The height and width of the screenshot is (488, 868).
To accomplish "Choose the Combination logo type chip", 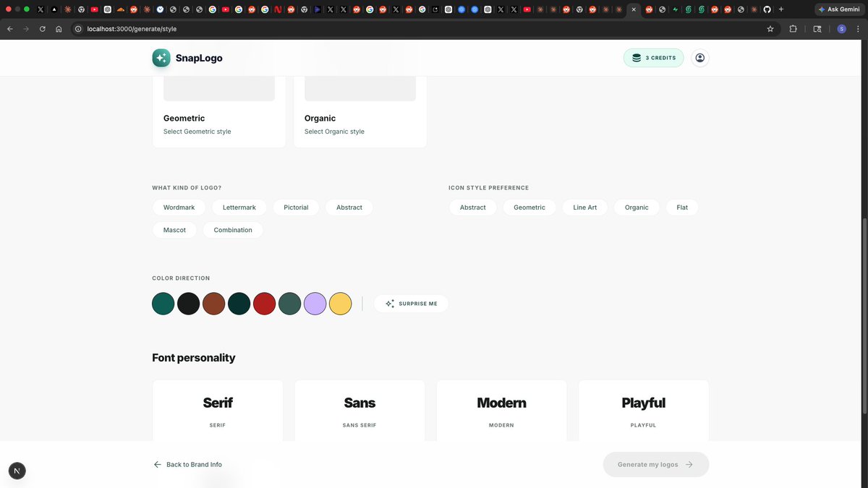I will (x=233, y=230).
